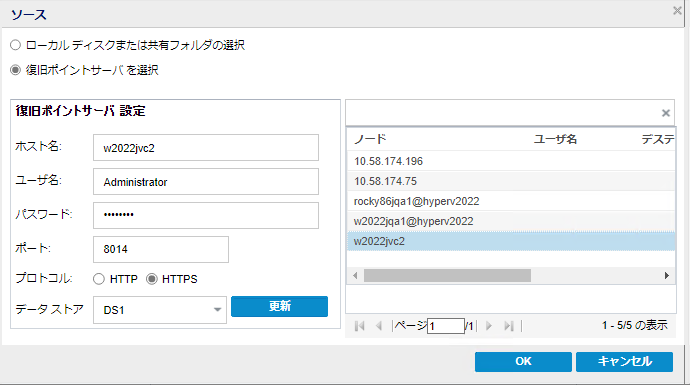Click the left arrow of the horizontal scrollbar
690x385 pixels.
[355, 276]
